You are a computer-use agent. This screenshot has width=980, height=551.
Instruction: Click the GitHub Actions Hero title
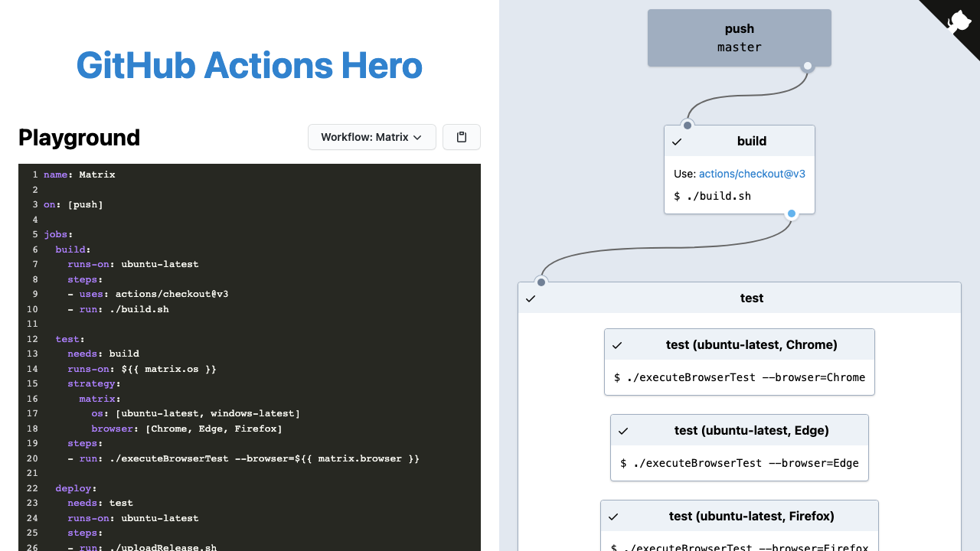coord(250,65)
